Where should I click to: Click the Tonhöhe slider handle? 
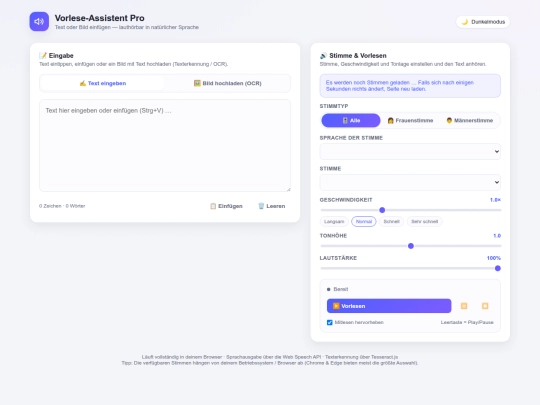click(x=411, y=246)
